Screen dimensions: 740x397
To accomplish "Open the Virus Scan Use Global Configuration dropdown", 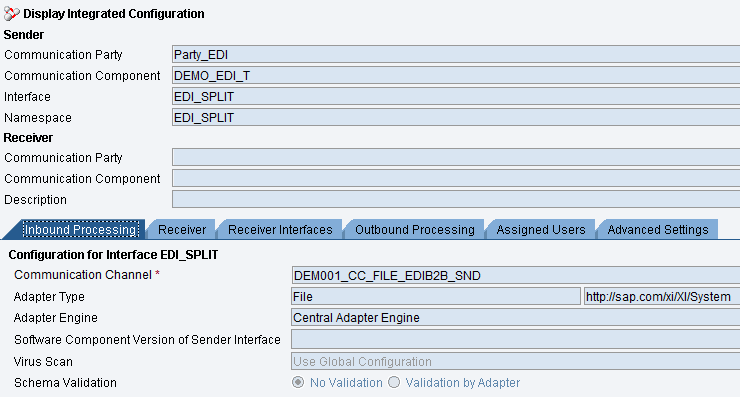I will tap(515, 362).
